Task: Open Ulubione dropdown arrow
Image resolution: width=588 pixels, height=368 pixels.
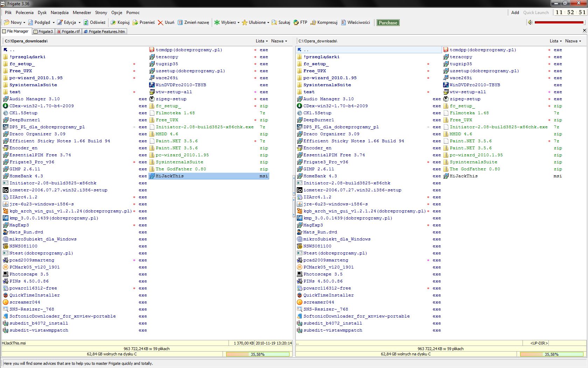Action: [x=268, y=22]
